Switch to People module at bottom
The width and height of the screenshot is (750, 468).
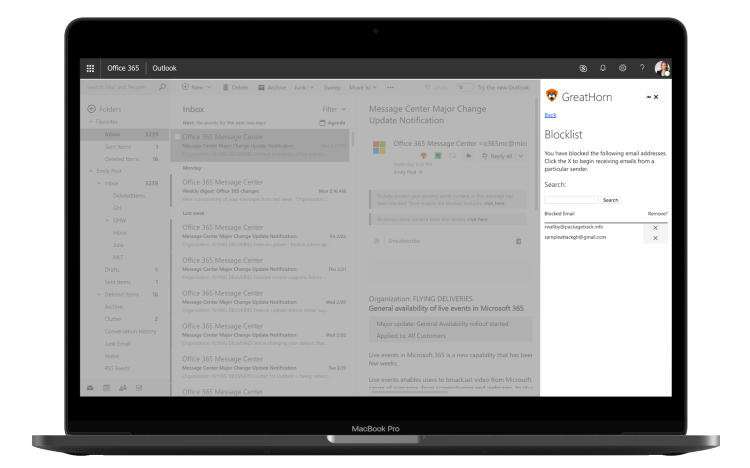coord(123,388)
